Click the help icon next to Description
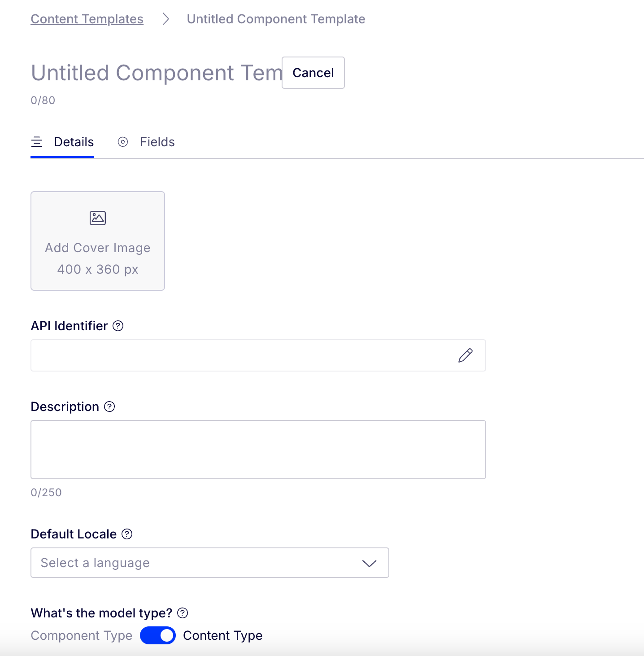 point(109,407)
